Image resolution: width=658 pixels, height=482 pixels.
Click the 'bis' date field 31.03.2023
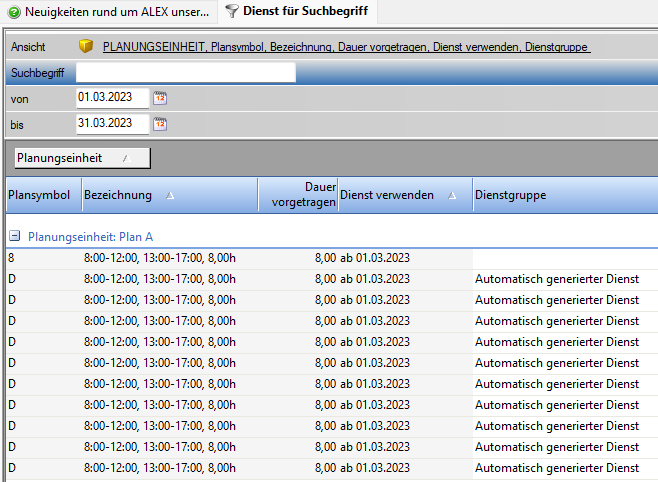click(x=112, y=124)
